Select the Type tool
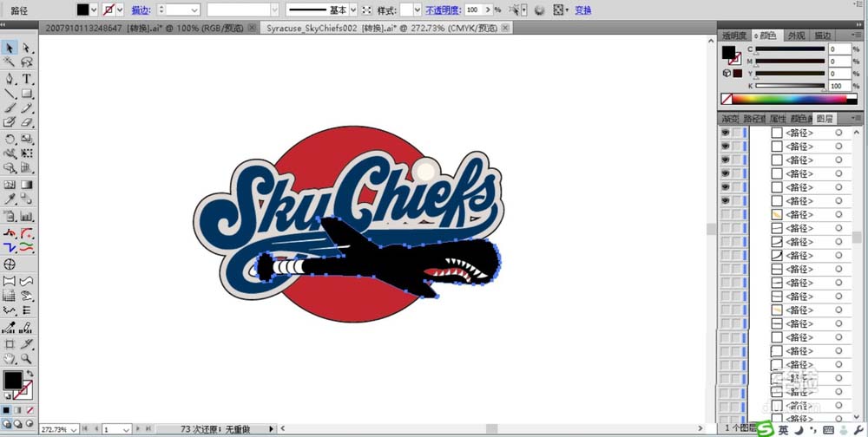 26,79
